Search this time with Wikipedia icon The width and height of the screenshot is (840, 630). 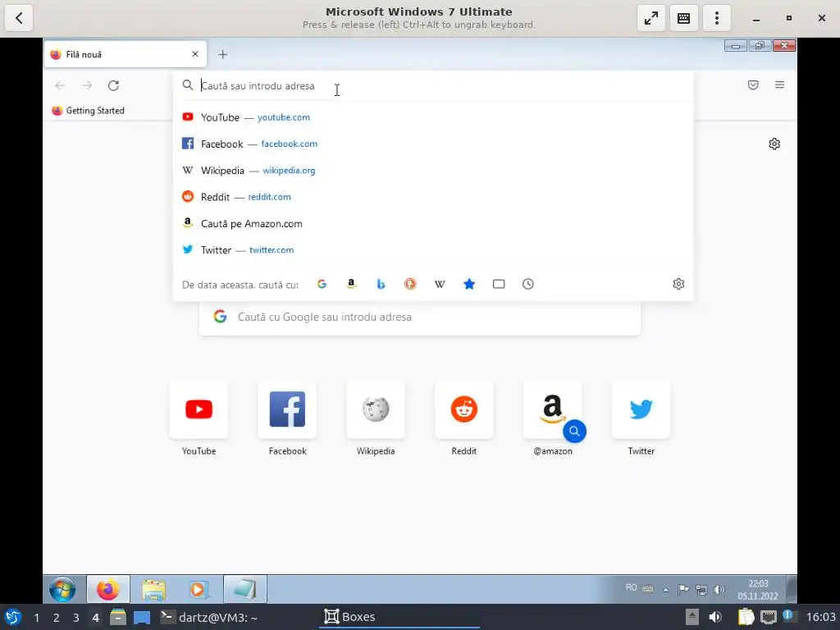click(440, 284)
